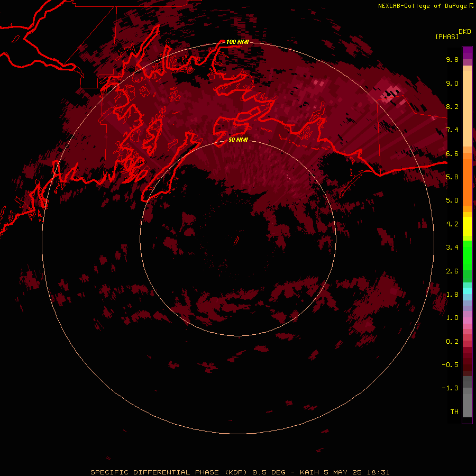The image size is (476, 476).
Task: Click the -0.5 scale value
Action: click(450, 364)
